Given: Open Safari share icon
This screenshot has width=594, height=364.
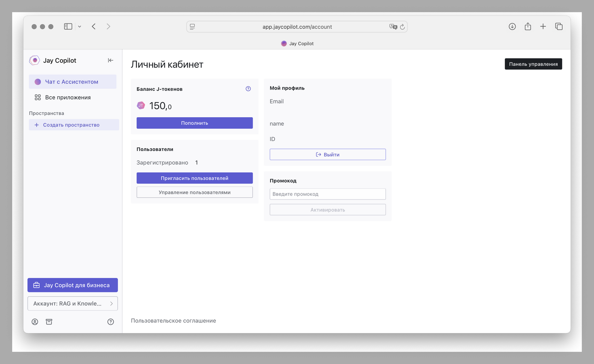Looking at the screenshot, I should point(528,27).
